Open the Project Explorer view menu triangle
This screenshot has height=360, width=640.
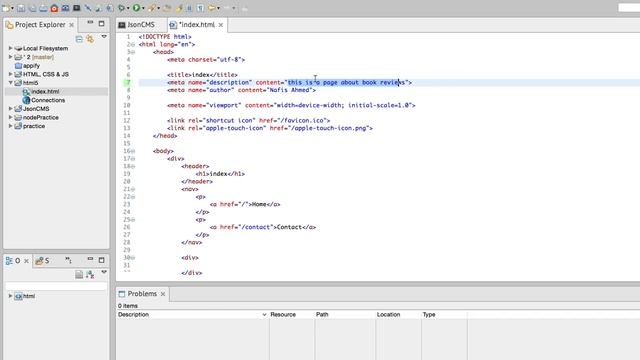click(104, 37)
